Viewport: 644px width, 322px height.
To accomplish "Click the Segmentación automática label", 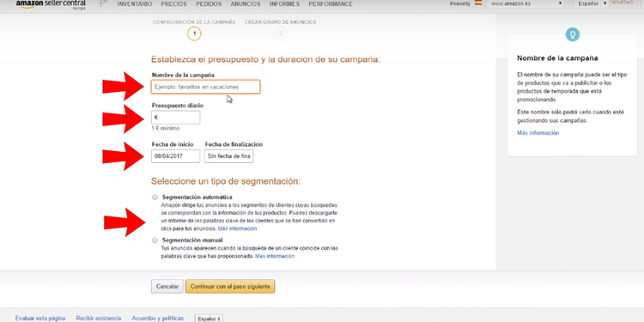I will coord(197,197).
